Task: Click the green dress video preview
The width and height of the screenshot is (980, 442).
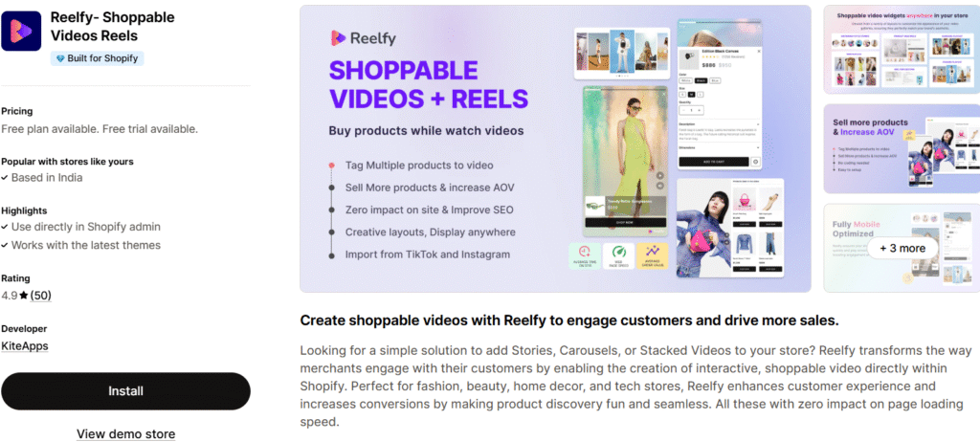Action: coord(625,161)
